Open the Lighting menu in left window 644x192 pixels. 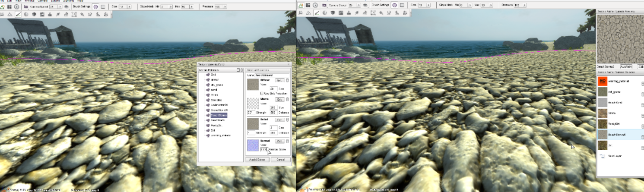point(68,1)
